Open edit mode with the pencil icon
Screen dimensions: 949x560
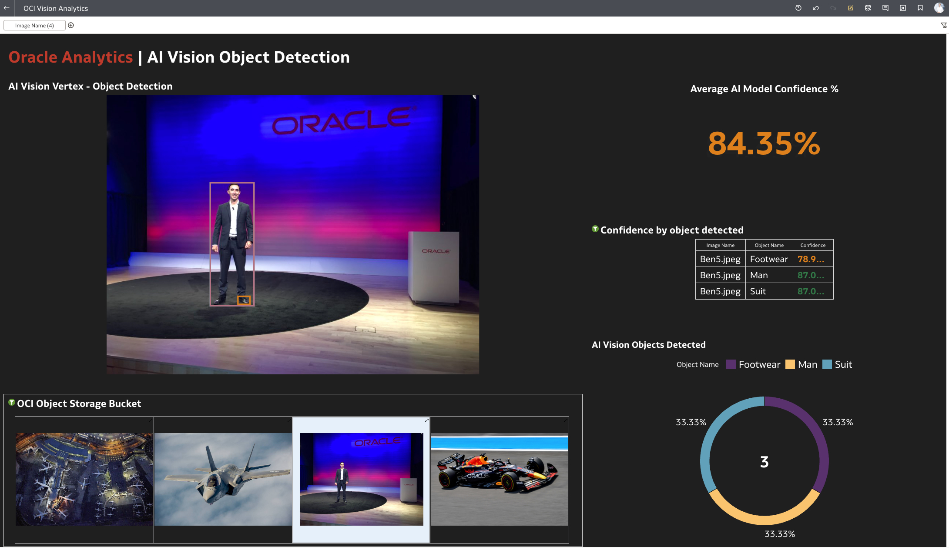click(x=851, y=8)
